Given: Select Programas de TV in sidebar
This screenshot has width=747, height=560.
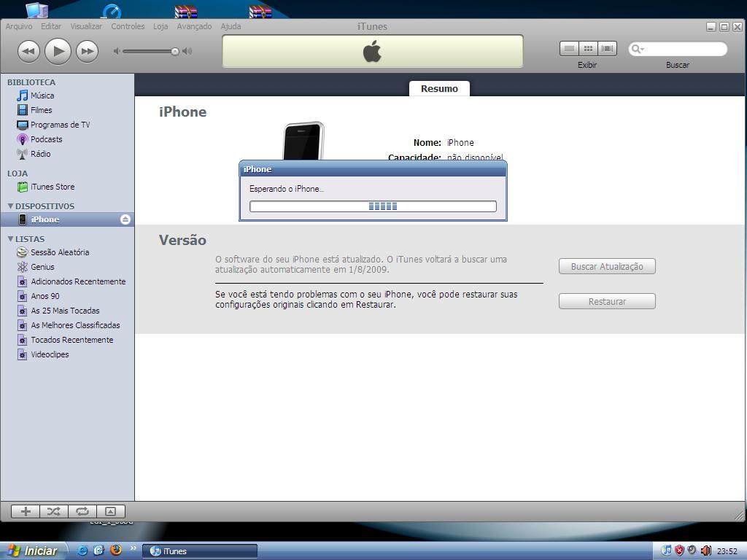Looking at the screenshot, I should pyautogui.click(x=60, y=125).
